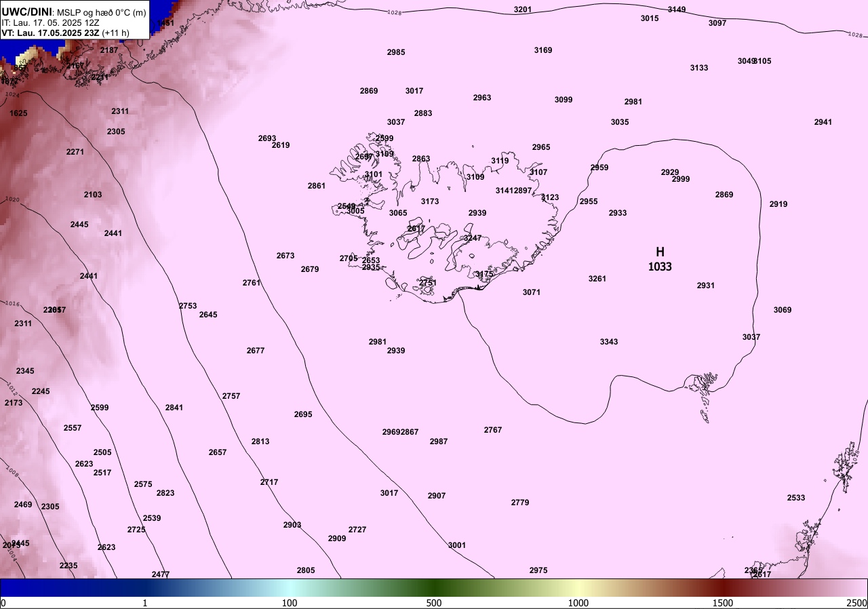Click the UWC/DINI title in the header
868x609 pixels.
pos(26,12)
